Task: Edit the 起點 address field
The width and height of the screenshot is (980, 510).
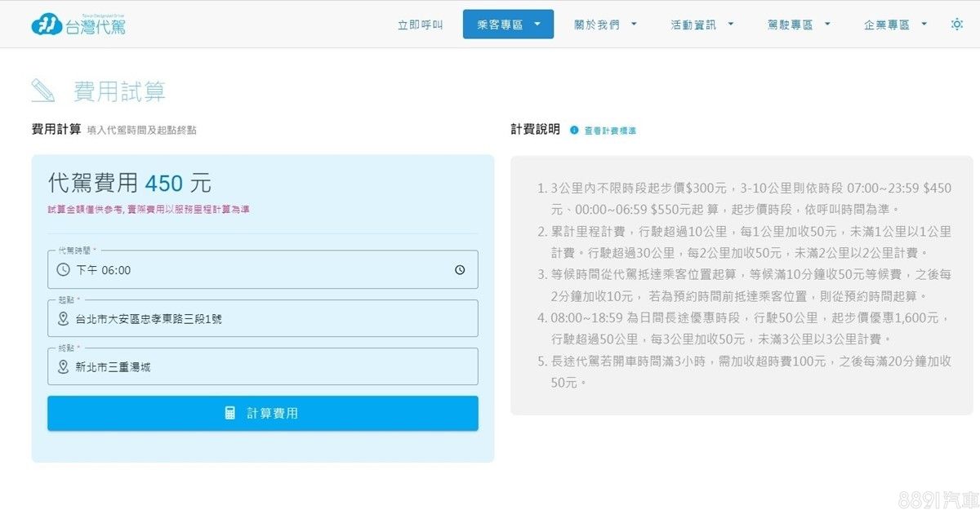Action: coord(269,319)
